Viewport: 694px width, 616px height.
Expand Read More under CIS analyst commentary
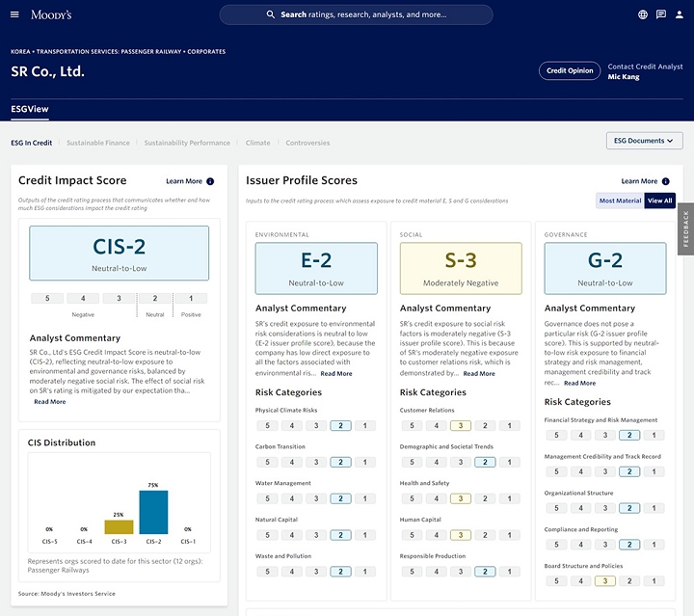[x=49, y=402]
